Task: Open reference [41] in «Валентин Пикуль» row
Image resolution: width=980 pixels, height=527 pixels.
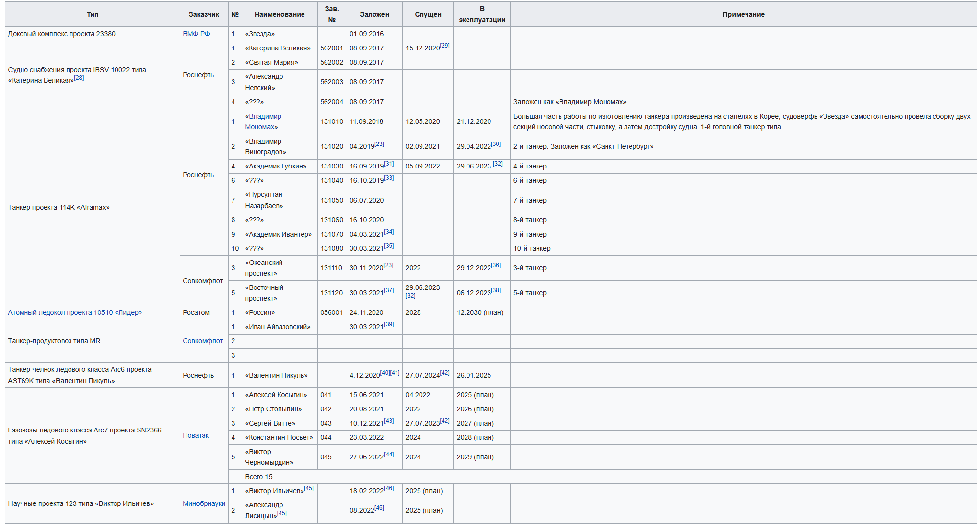Action: coord(395,373)
